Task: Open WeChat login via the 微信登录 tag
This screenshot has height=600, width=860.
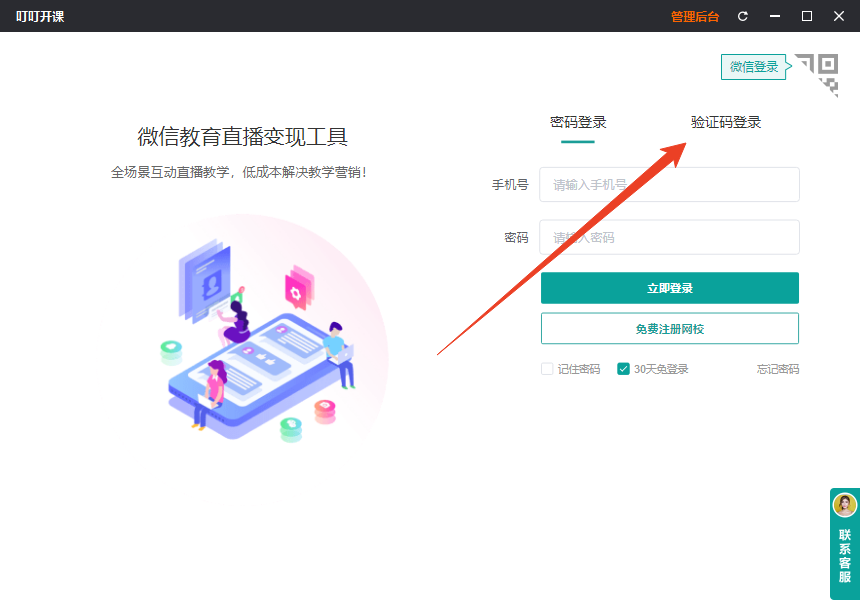Action: (x=753, y=66)
